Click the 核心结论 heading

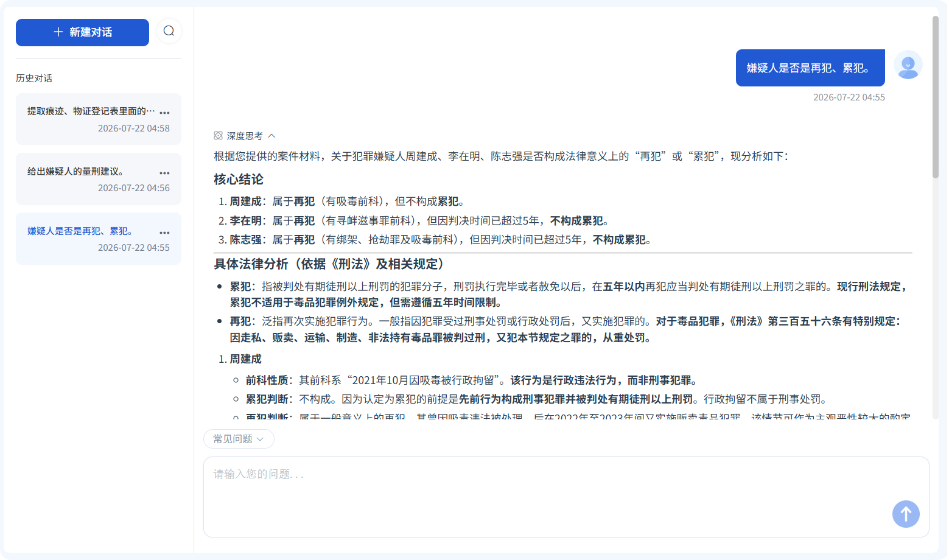[239, 180]
